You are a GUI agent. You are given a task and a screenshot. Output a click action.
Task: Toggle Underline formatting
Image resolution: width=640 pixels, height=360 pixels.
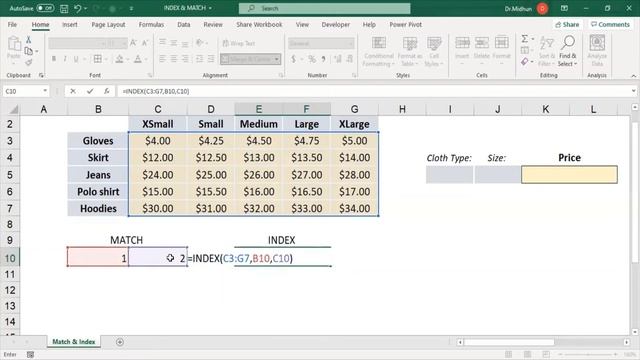76,59
